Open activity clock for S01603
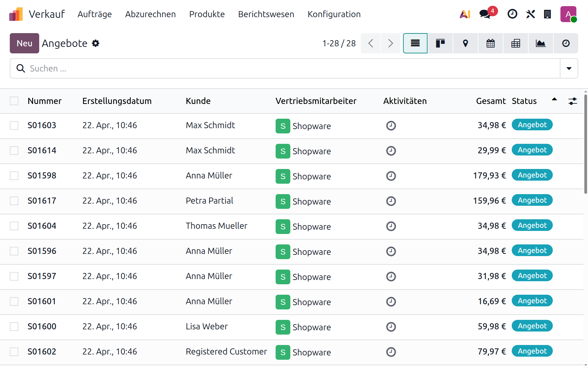588x368 pixels. (391, 126)
